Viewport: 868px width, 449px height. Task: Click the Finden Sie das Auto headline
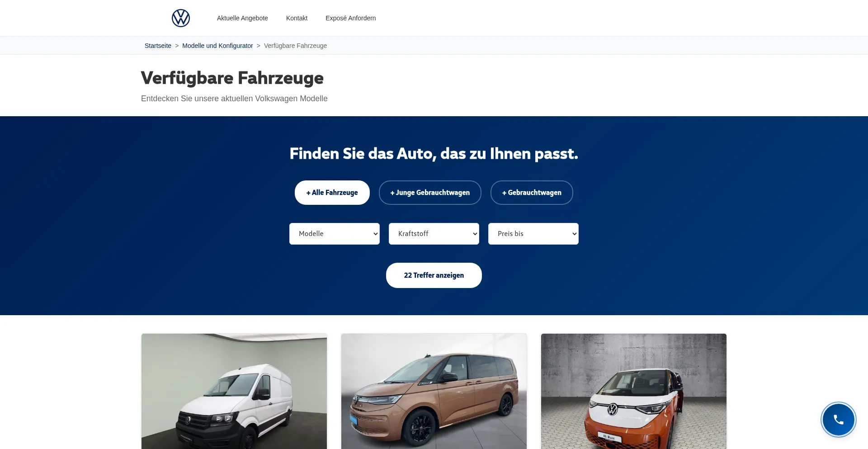click(x=434, y=154)
